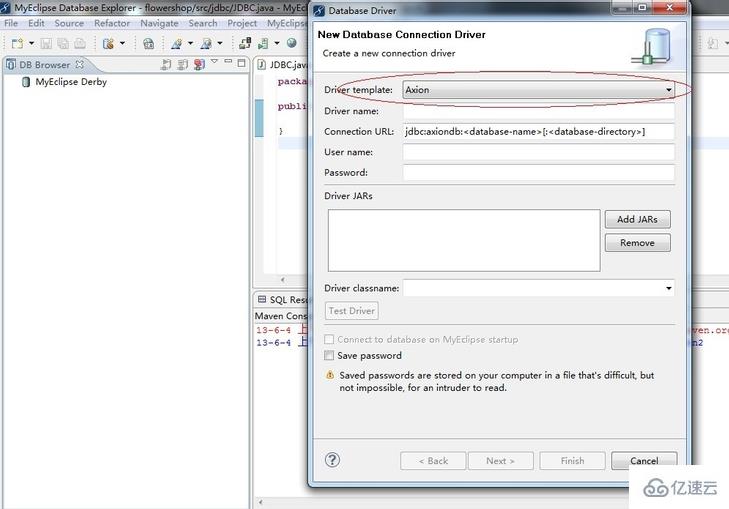Click the password warning triangle icon
This screenshot has width=729, height=509.
pos(330,375)
